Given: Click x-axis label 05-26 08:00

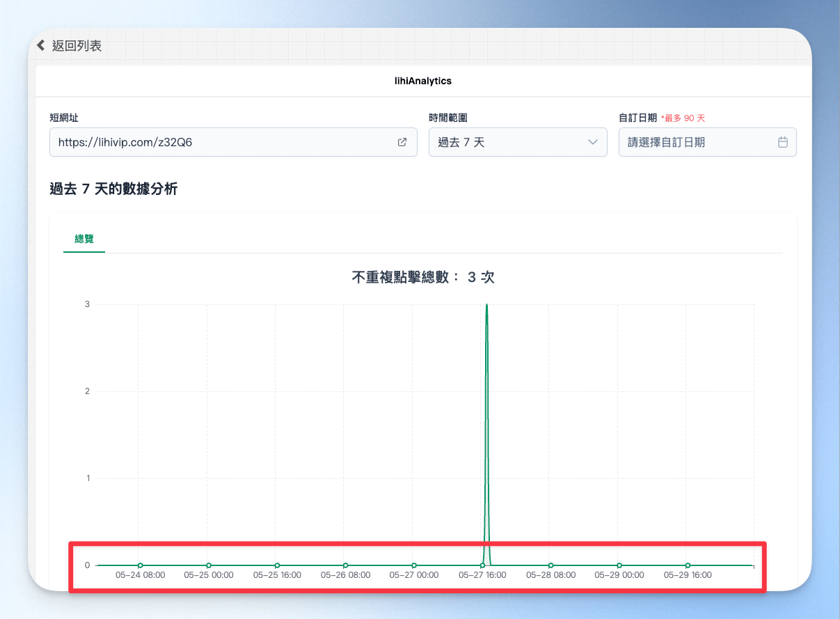Looking at the screenshot, I should click(x=346, y=575).
